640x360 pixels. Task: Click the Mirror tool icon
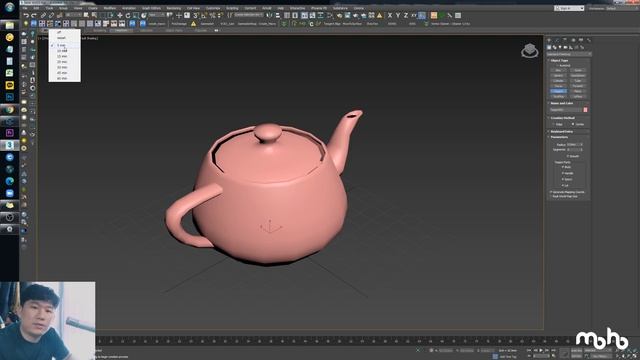point(269,16)
